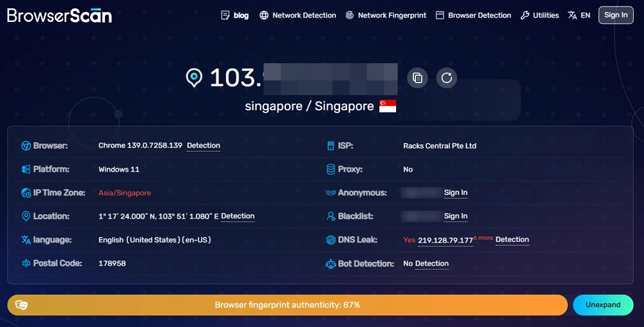Click the Singapore flag icon
644x327 pixels.
pos(388,106)
